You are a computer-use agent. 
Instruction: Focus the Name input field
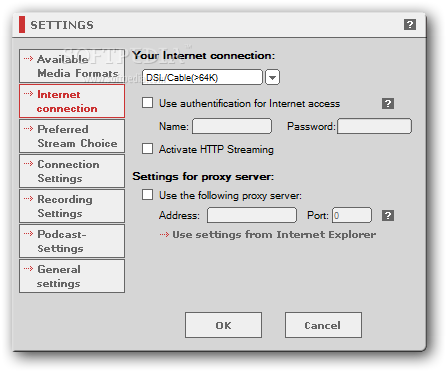click(232, 126)
